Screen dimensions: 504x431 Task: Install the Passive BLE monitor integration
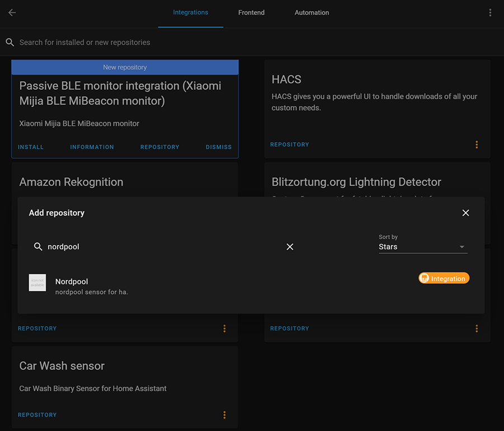(x=31, y=147)
